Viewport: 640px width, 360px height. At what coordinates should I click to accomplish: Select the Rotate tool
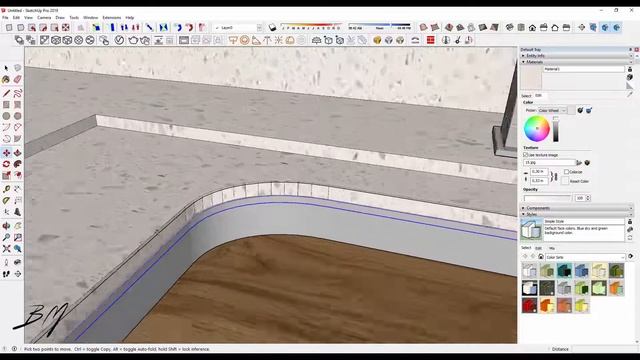pyautogui.click(x=6, y=164)
